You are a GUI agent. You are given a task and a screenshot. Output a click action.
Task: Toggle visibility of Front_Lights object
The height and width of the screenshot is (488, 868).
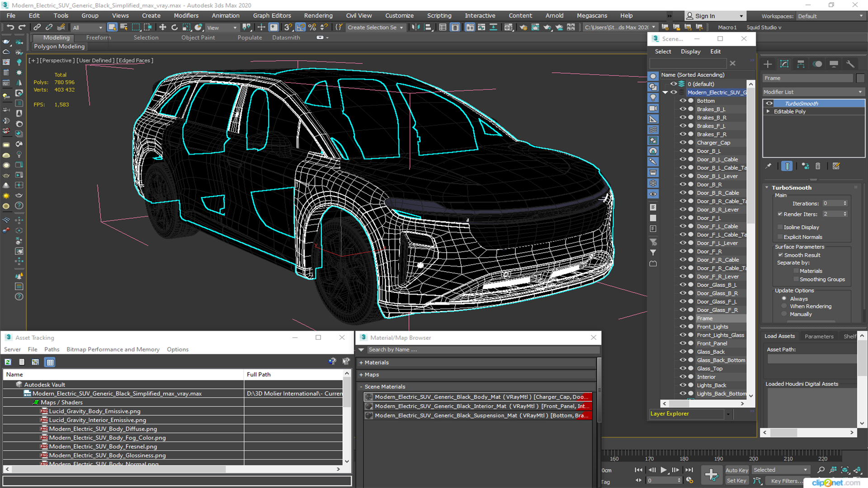pyautogui.click(x=683, y=327)
